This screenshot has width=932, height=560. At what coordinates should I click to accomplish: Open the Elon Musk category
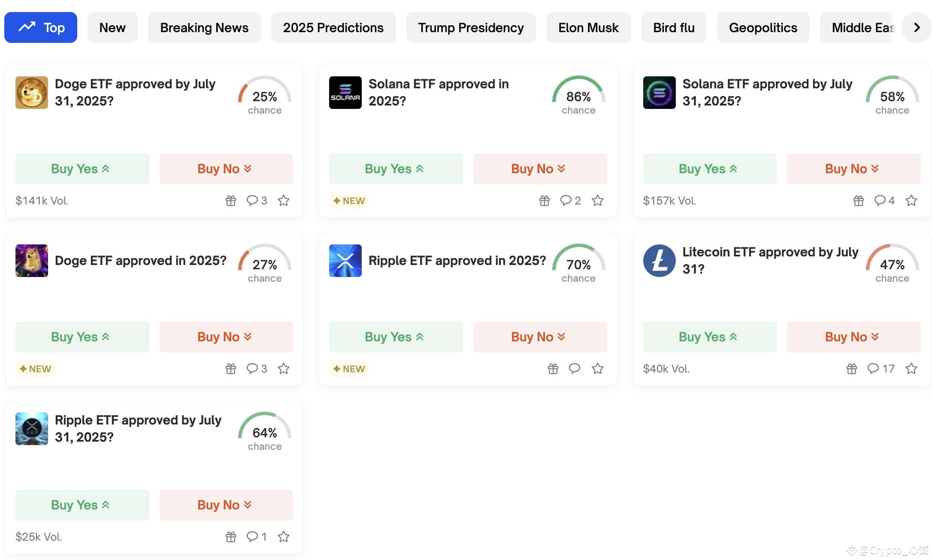pos(588,27)
